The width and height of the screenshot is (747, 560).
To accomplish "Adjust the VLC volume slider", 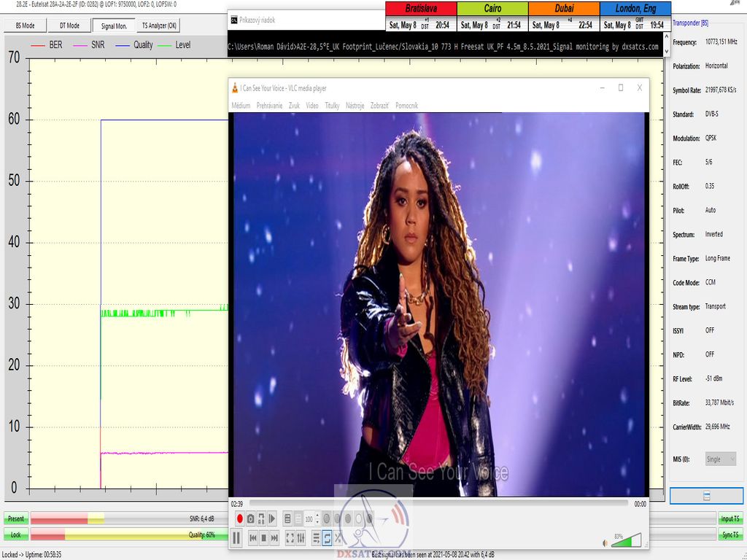I will 626,540.
